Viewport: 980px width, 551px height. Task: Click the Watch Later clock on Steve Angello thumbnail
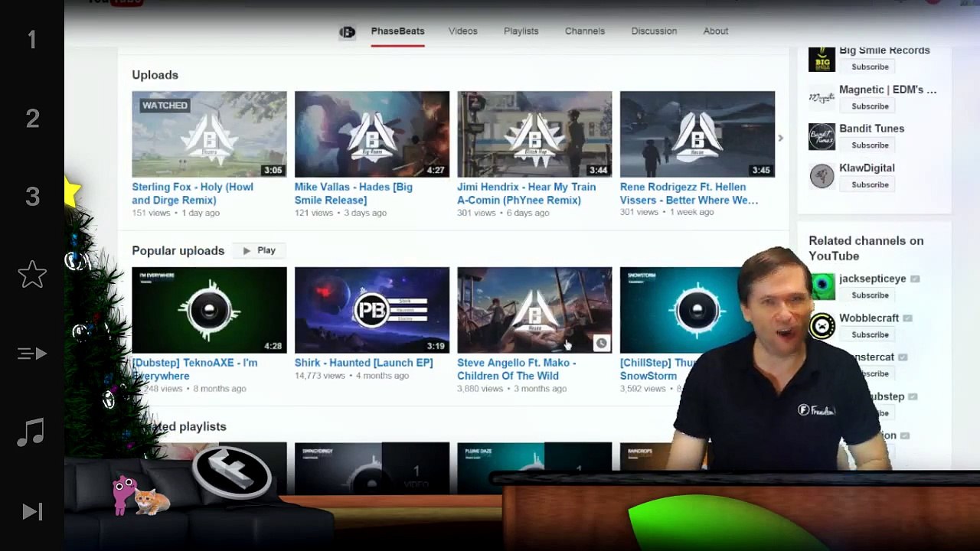(601, 344)
